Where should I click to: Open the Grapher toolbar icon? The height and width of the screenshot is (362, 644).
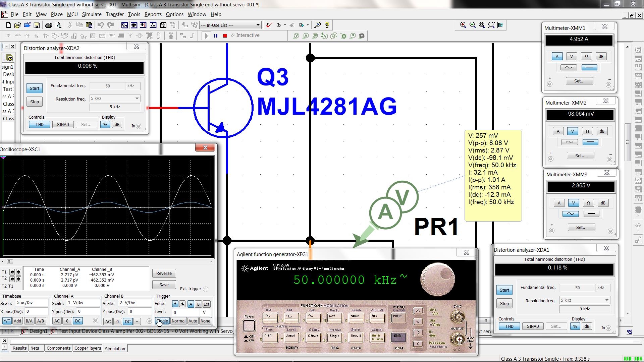coord(153,25)
